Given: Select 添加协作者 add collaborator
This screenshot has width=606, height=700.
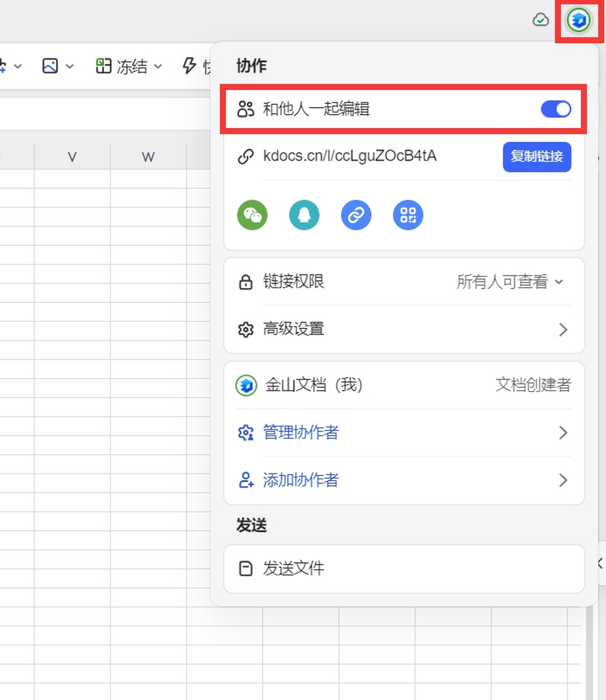Looking at the screenshot, I should click(404, 480).
